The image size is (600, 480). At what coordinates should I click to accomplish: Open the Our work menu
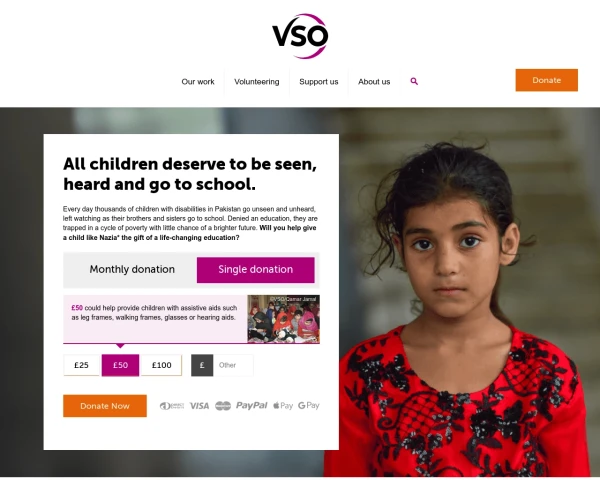[198, 82]
